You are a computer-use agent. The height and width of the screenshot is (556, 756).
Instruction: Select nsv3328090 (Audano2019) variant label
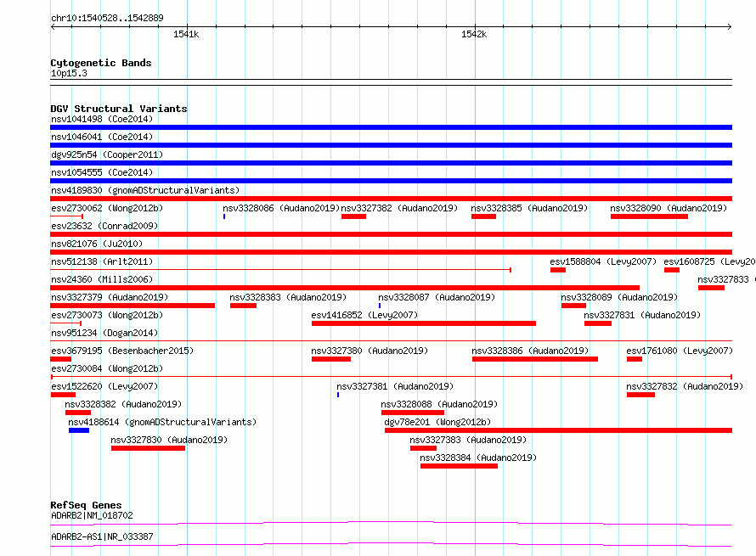coord(669,208)
